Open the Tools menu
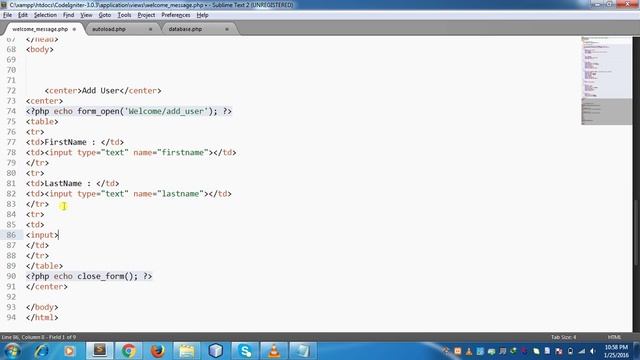 pyautogui.click(x=124, y=15)
